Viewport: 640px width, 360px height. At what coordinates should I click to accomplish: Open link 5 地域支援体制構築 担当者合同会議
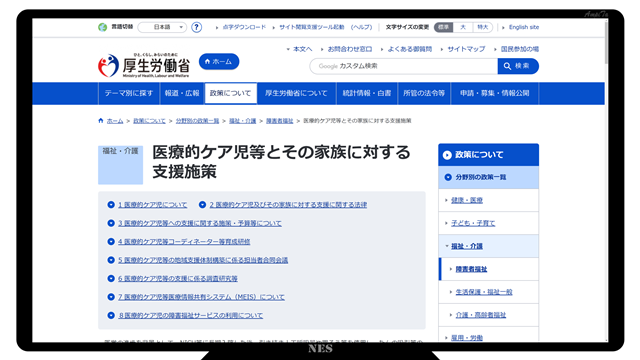[203, 260]
